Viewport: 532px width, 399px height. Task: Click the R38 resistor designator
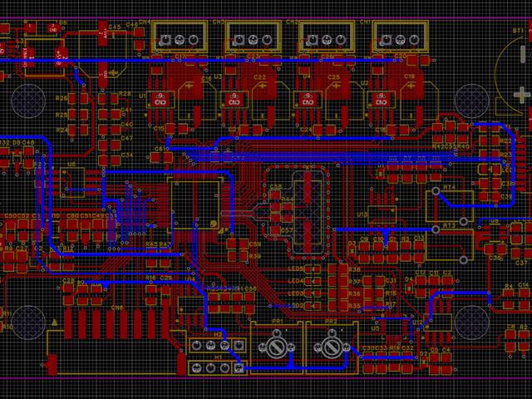click(x=355, y=269)
